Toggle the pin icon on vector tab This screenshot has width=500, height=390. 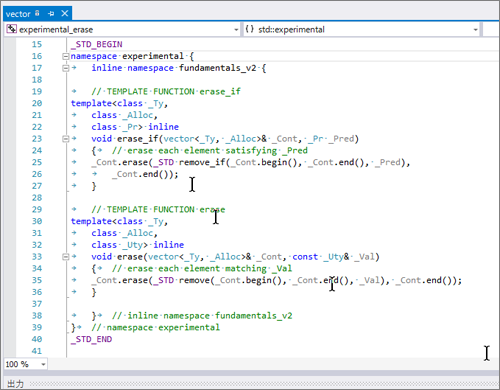pyautogui.click(x=51, y=14)
